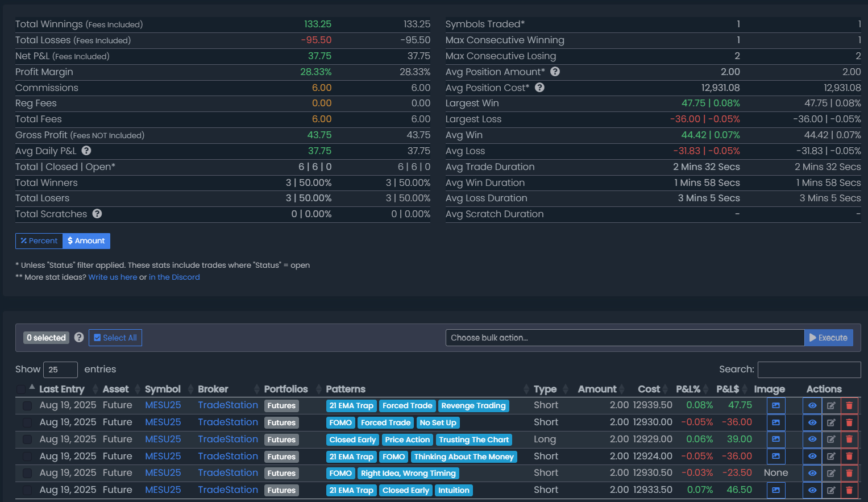Tick checkbox for the 12930.00 cost trade
The width and height of the screenshot is (868, 502).
27,422
